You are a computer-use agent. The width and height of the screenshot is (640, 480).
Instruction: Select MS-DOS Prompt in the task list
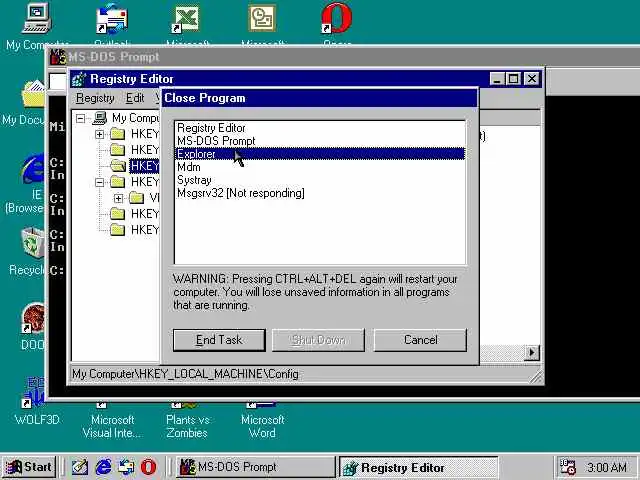click(320, 141)
